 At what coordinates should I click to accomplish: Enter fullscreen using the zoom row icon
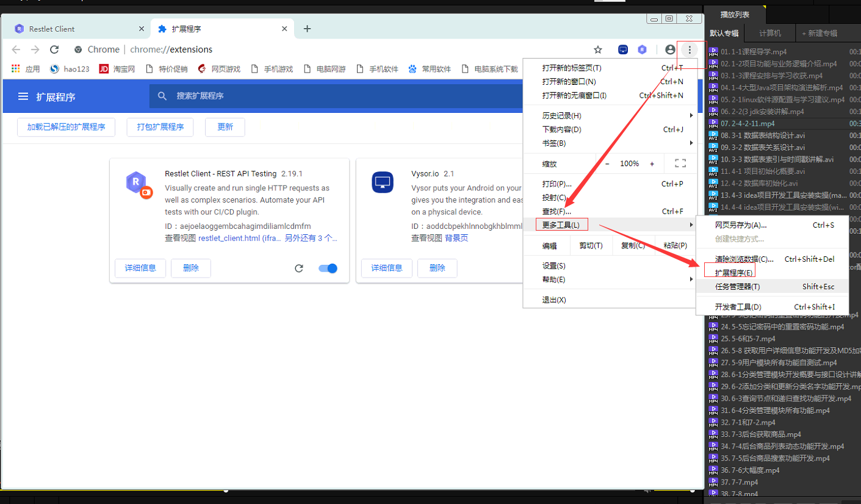(x=680, y=164)
